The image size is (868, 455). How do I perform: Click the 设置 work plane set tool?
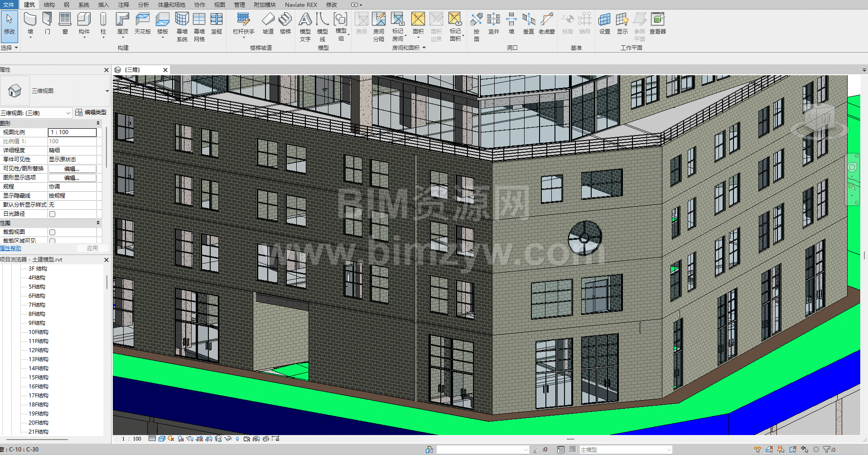[605, 24]
